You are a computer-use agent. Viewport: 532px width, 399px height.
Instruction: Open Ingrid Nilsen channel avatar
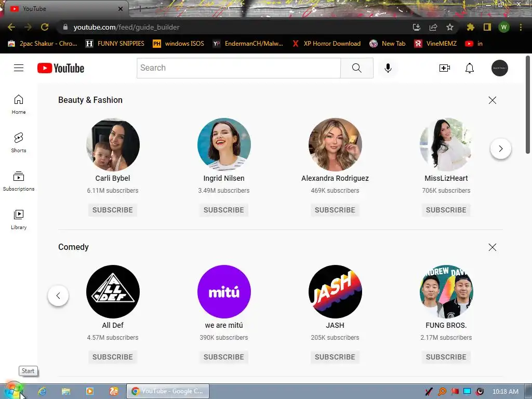point(224,144)
